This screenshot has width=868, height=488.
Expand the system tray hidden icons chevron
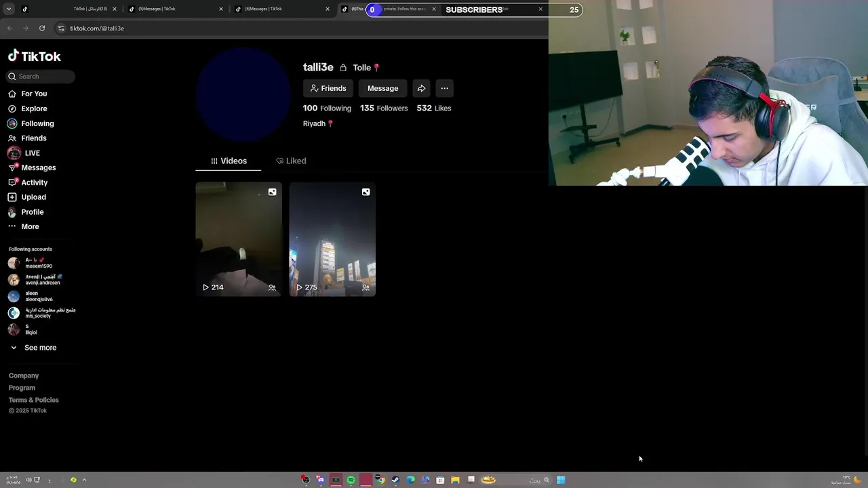tap(84, 480)
